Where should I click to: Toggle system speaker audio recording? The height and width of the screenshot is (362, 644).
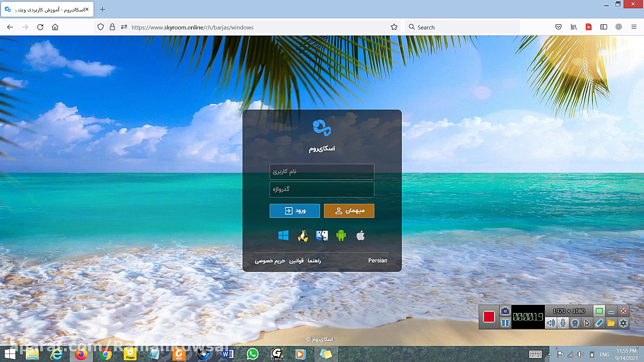click(x=550, y=323)
